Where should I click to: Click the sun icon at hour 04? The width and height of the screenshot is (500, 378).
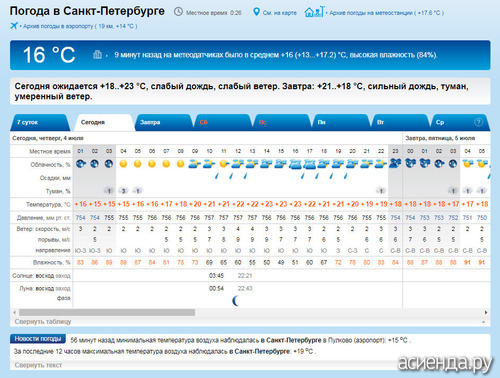tap(123, 164)
